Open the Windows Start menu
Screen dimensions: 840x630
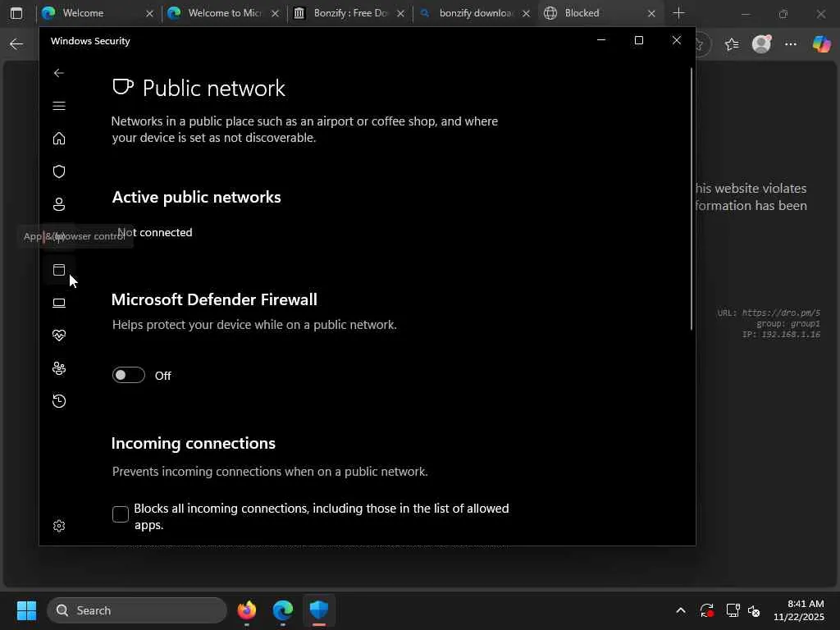(x=26, y=610)
